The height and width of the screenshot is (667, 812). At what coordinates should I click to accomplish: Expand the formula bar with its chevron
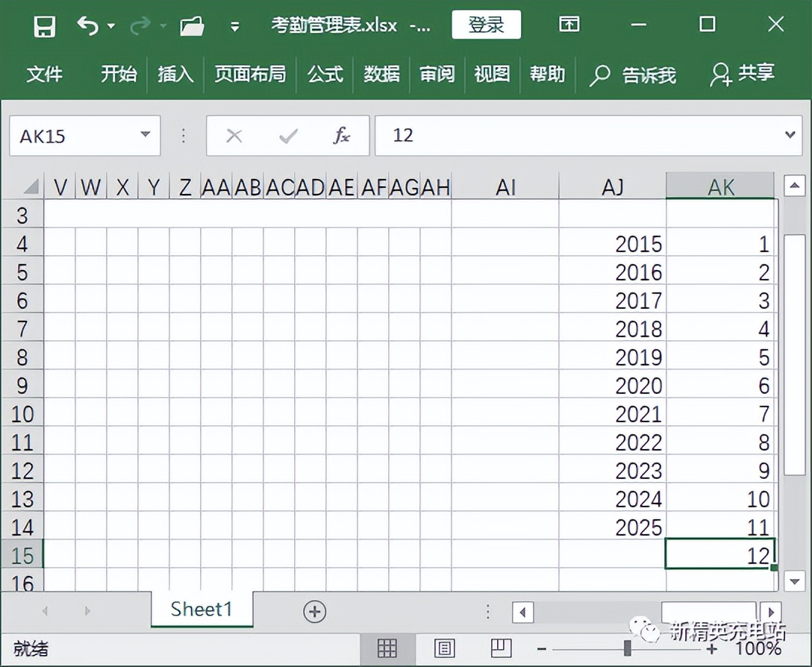789,136
